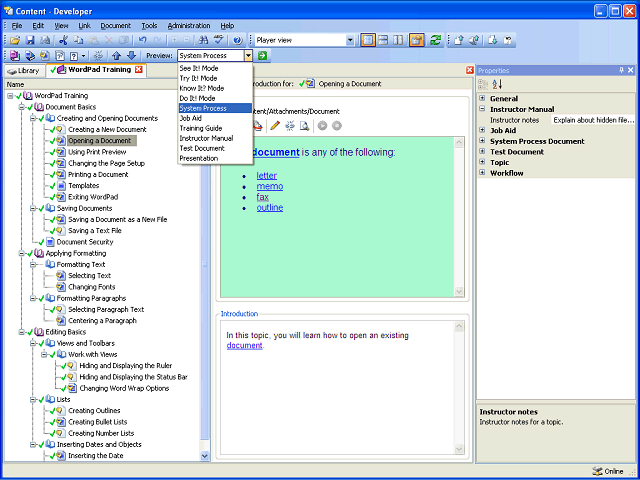This screenshot has height=480, width=640.
Task: Toggle the single-pane layout button
Action: tap(368, 40)
